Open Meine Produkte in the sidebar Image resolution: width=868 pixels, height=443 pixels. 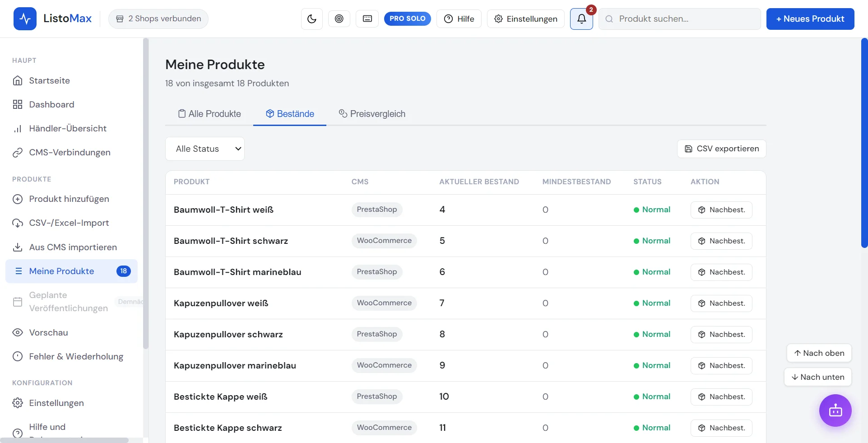pyautogui.click(x=71, y=271)
